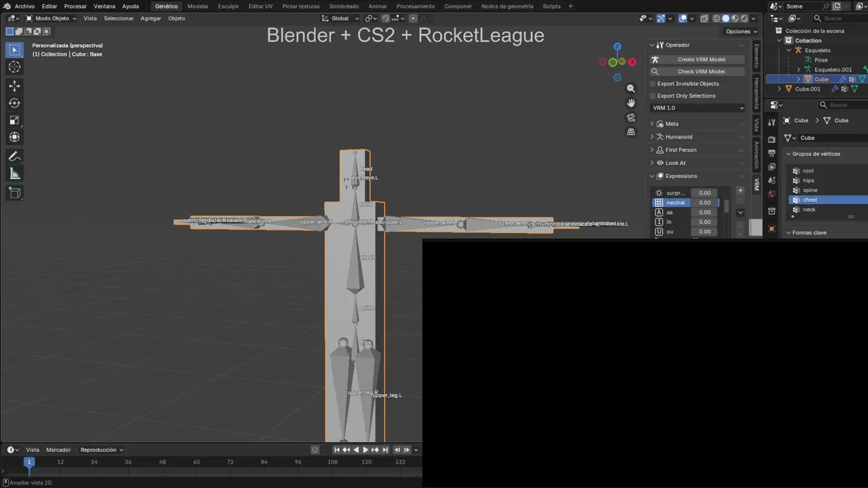Open the Opciones dropdown

pyautogui.click(x=741, y=31)
